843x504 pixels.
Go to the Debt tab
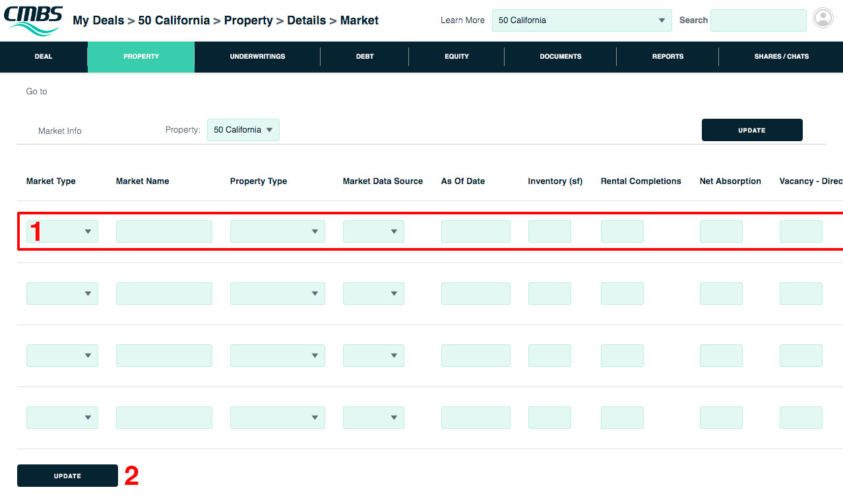point(365,57)
